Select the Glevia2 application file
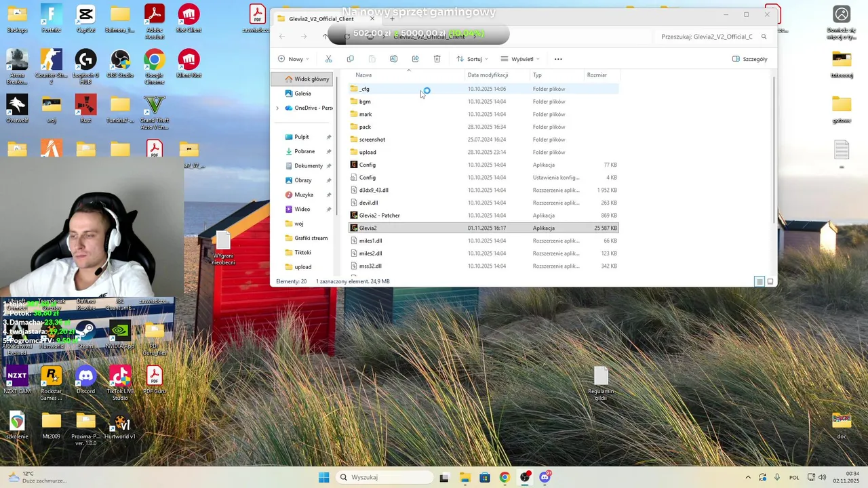 484,228
